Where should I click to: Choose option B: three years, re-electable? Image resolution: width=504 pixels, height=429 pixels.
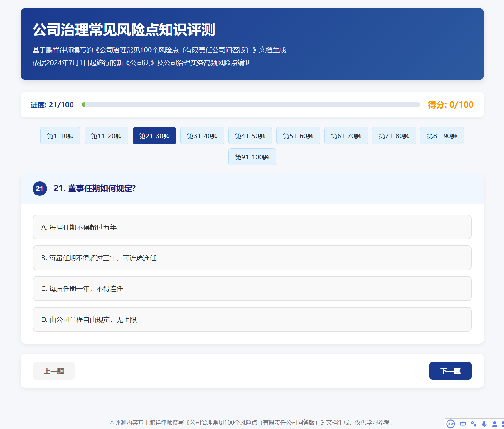tap(252, 258)
